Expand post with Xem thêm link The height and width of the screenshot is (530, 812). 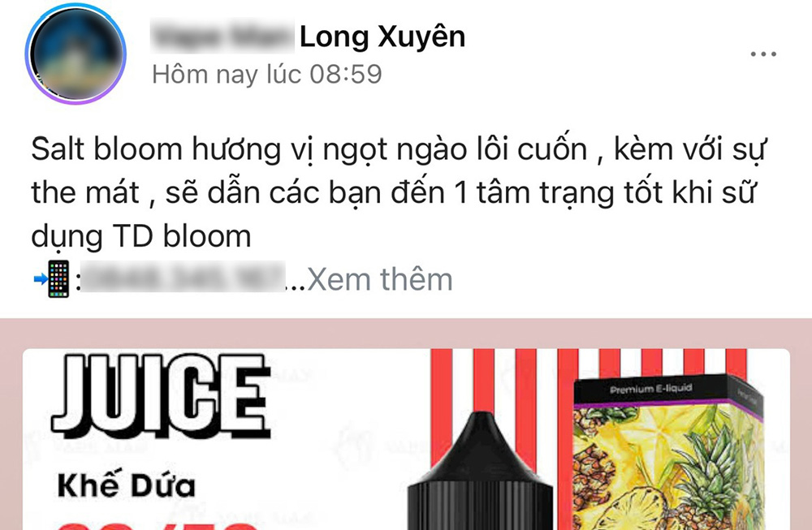tap(379, 279)
